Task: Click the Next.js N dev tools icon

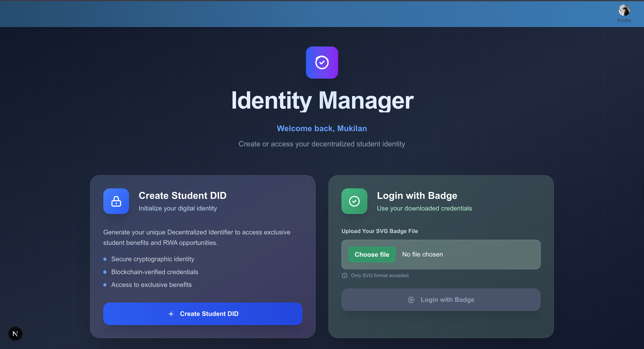Action: [15, 334]
